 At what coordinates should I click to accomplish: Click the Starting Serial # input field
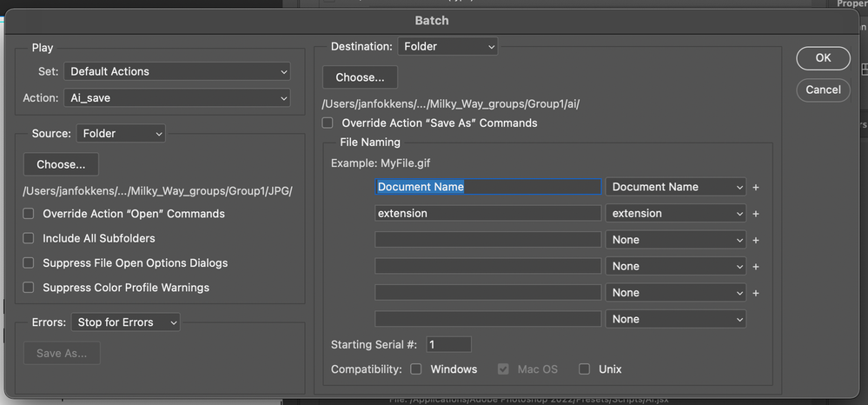448,344
